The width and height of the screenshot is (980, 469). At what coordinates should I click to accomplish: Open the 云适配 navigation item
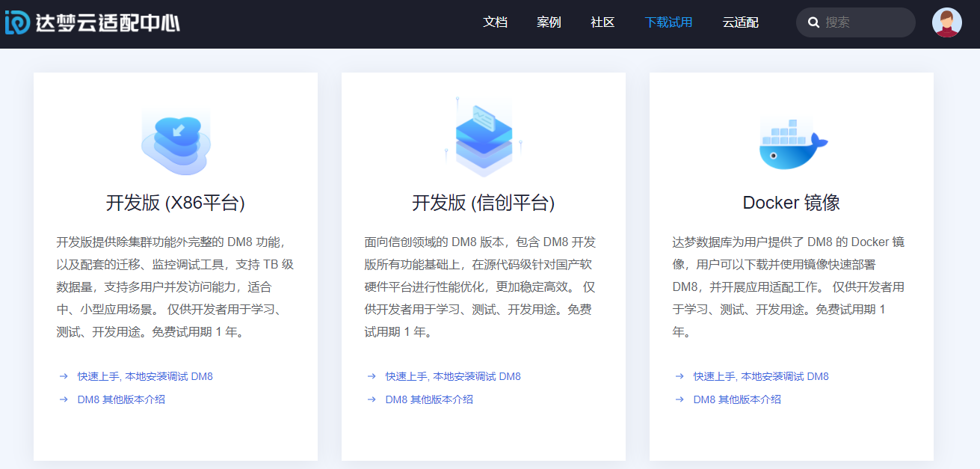click(x=741, y=22)
